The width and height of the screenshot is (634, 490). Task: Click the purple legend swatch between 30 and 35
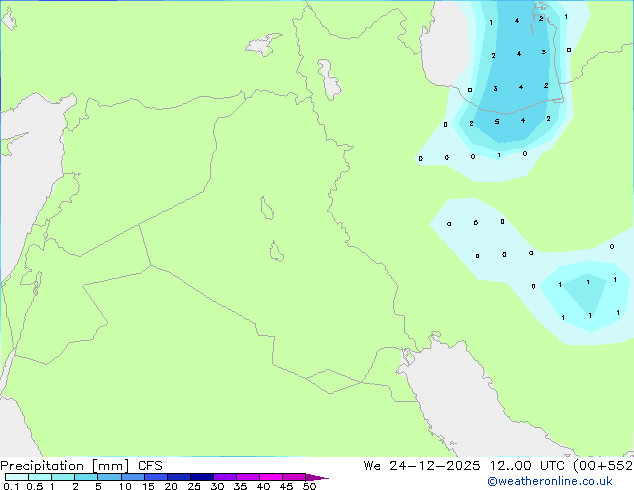tap(225, 477)
